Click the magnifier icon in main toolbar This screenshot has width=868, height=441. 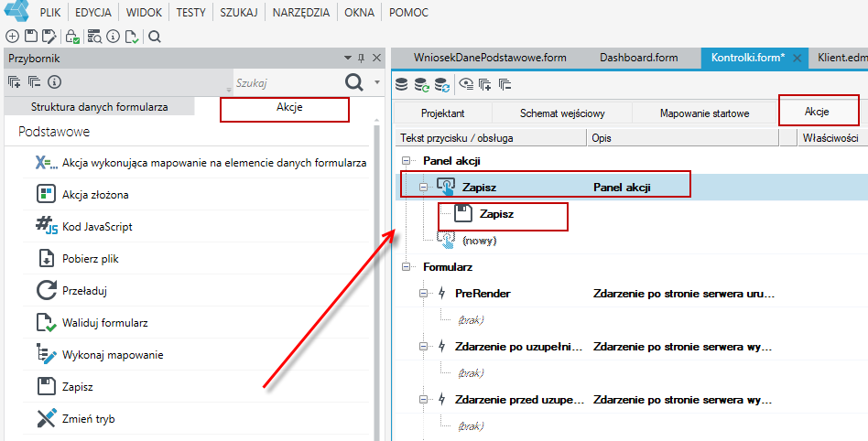click(x=155, y=38)
